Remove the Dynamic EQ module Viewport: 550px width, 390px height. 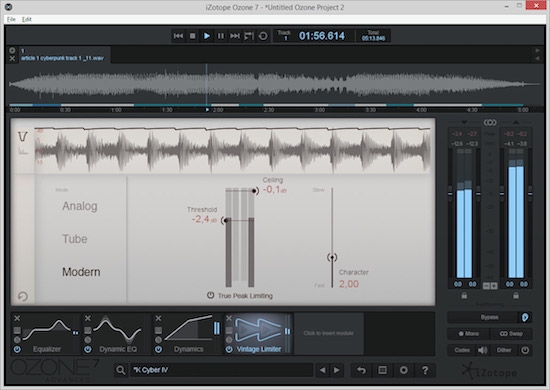[88, 318]
